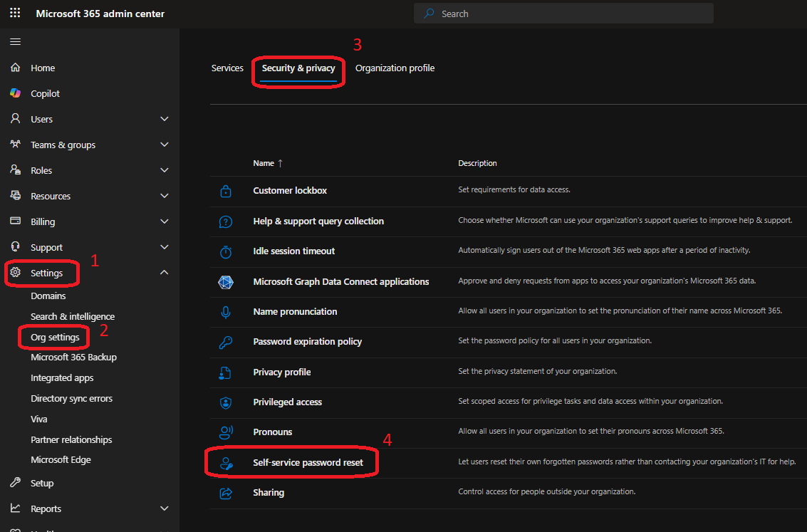Viewport: 807px width, 532px height.
Task: Expand the Users section chevron
Action: [165, 119]
